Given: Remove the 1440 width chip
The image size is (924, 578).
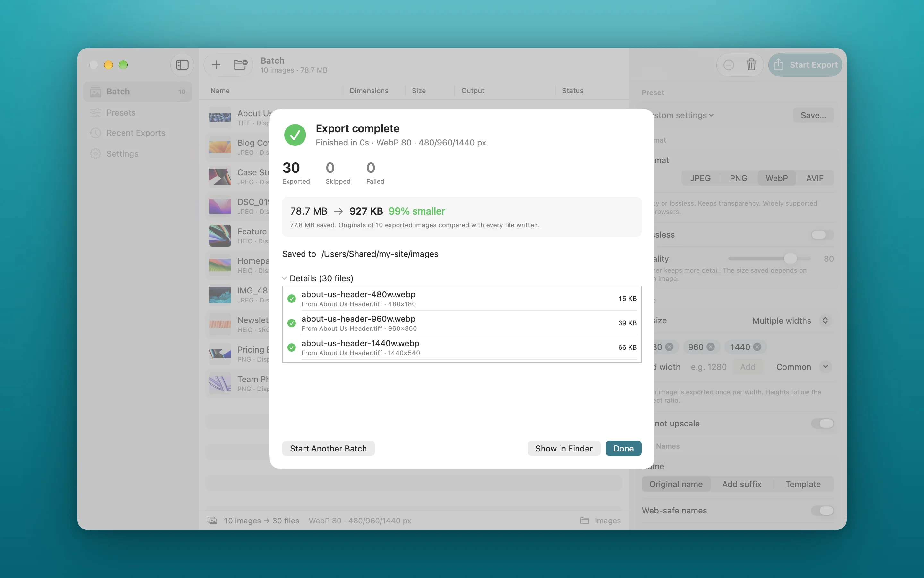Looking at the screenshot, I should pos(757,347).
